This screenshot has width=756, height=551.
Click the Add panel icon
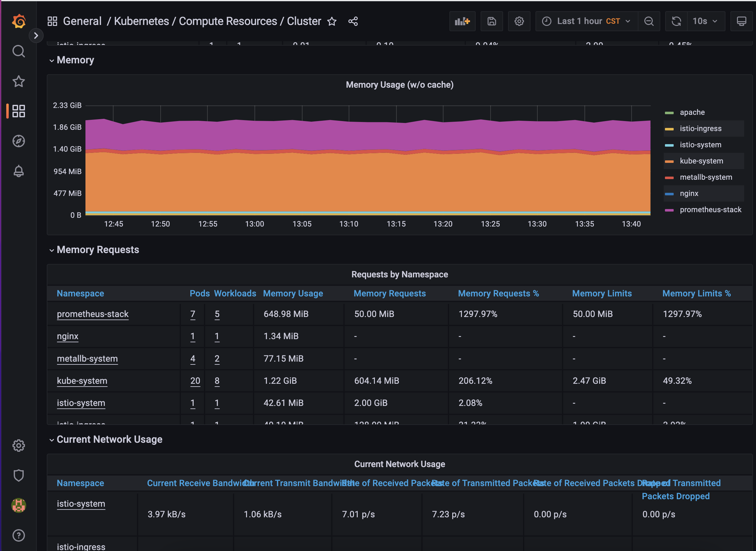[x=462, y=21]
